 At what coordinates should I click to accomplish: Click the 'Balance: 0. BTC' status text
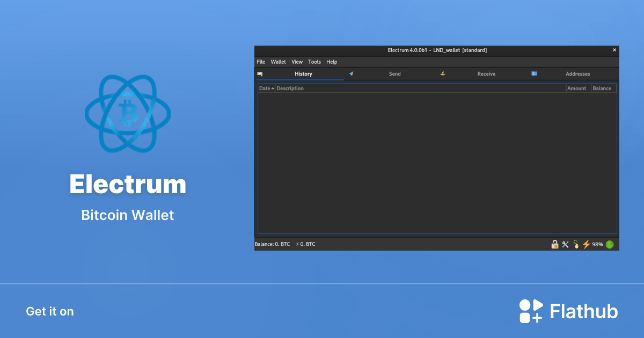click(272, 244)
